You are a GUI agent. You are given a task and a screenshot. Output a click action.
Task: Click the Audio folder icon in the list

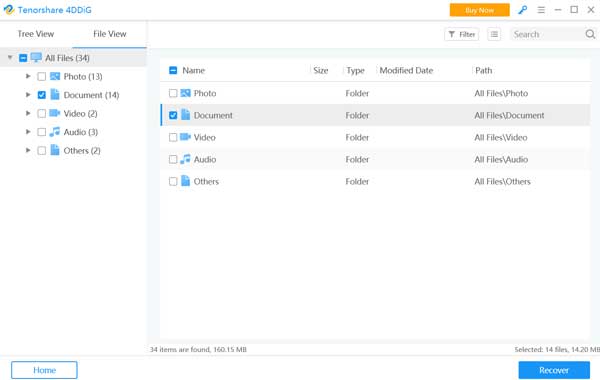point(185,159)
